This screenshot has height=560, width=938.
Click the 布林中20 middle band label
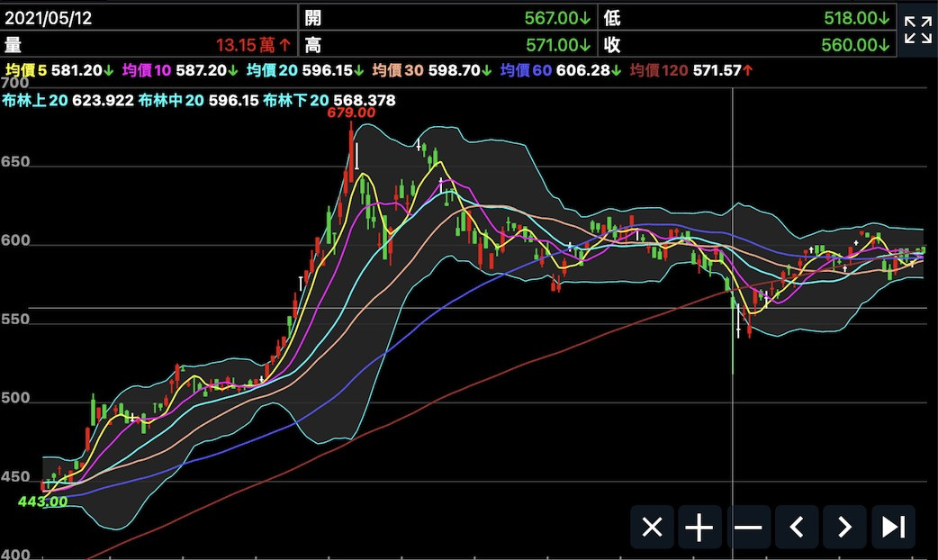(171, 101)
